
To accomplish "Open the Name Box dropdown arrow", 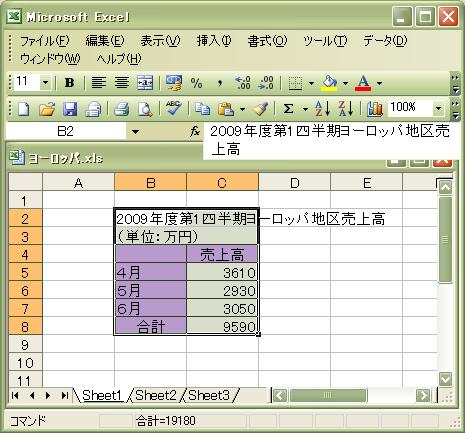I will 135,132.
